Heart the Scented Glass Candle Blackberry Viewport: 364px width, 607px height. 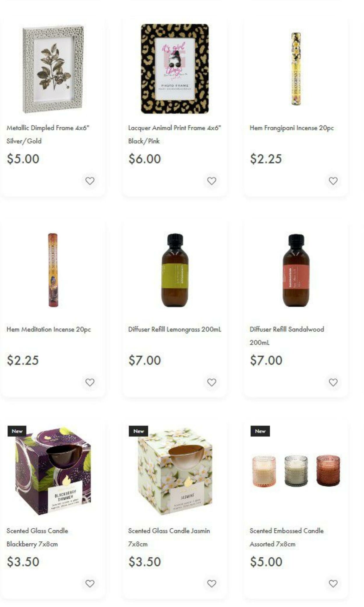point(90,584)
